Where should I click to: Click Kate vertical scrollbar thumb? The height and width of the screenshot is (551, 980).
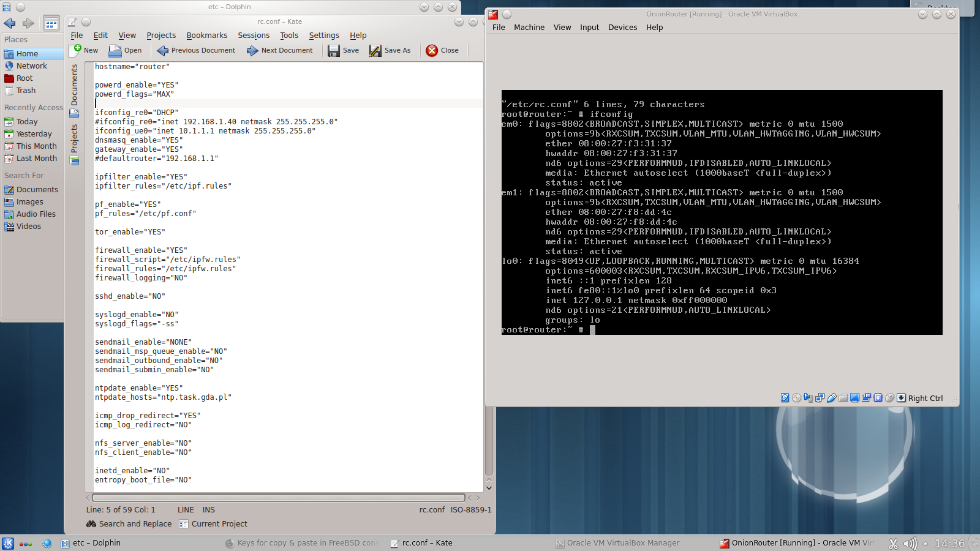(489, 441)
